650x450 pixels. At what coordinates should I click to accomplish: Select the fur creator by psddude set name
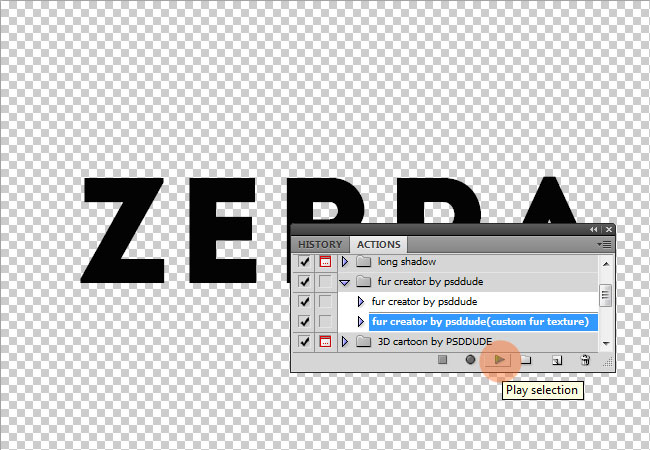pyautogui.click(x=430, y=282)
